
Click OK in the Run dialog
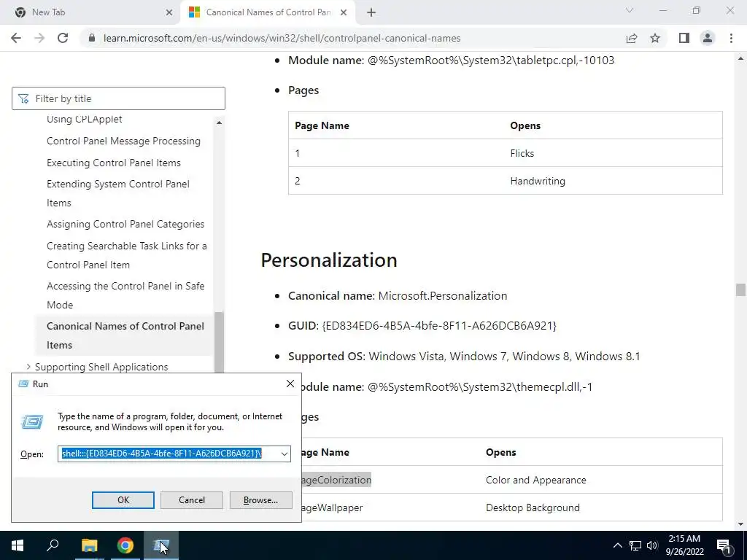(123, 500)
